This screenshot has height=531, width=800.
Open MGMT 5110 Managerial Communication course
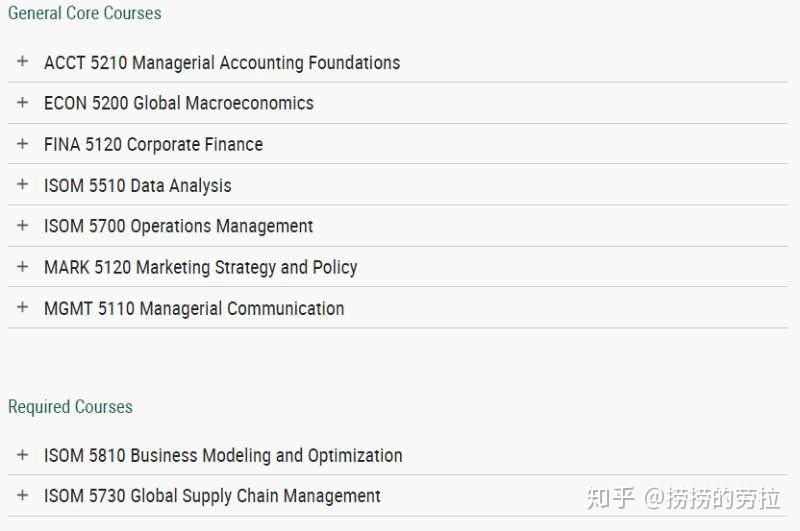tap(194, 308)
